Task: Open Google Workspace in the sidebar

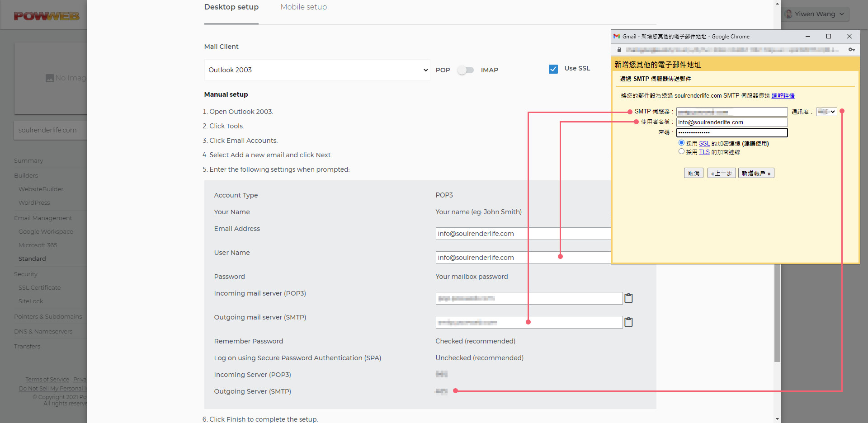Action: tap(46, 232)
